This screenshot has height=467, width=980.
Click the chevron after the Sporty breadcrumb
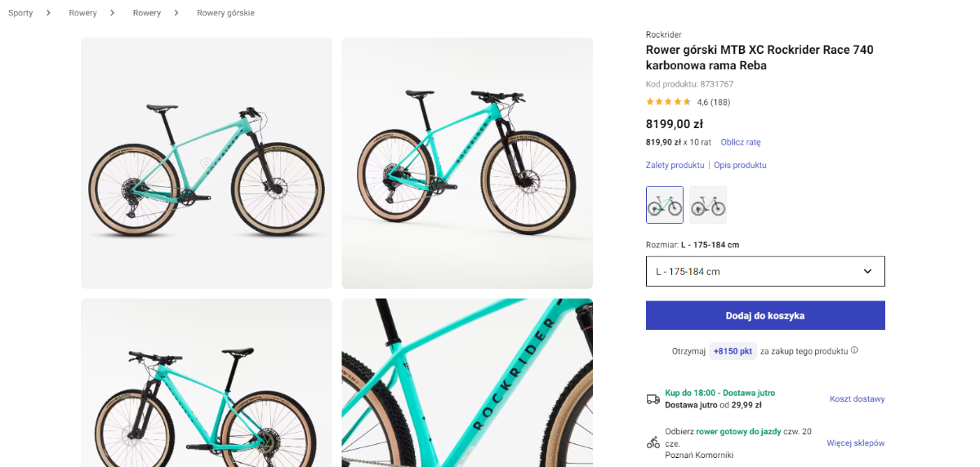[x=48, y=13]
